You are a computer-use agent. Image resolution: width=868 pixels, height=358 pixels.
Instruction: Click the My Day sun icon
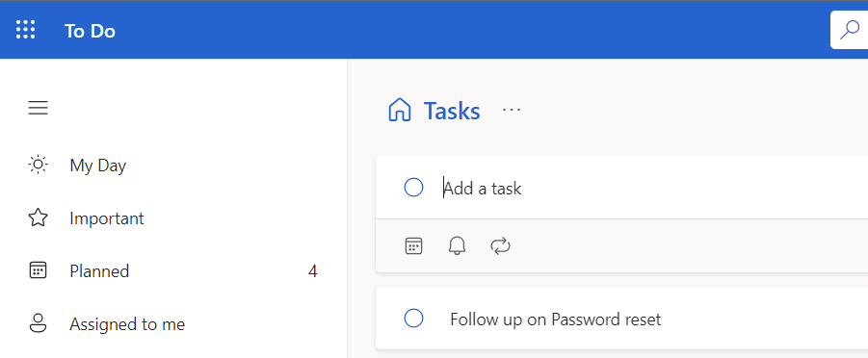click(38, 165)
